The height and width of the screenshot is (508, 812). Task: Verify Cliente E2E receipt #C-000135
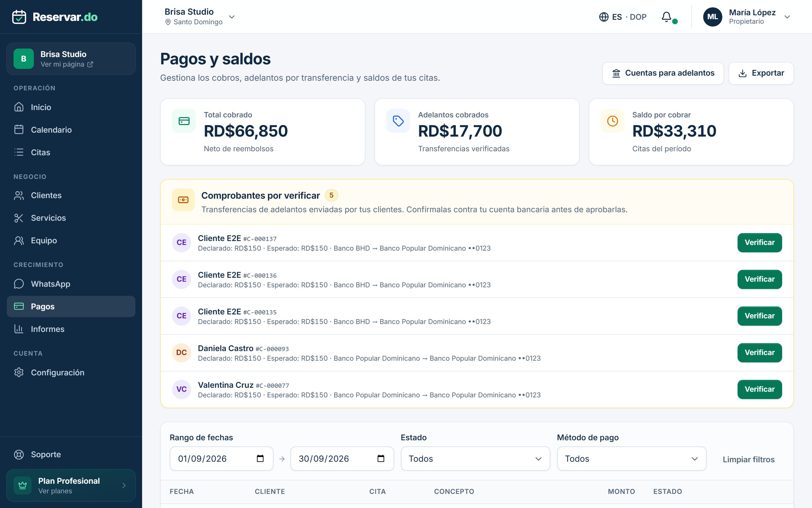(759, 316)
